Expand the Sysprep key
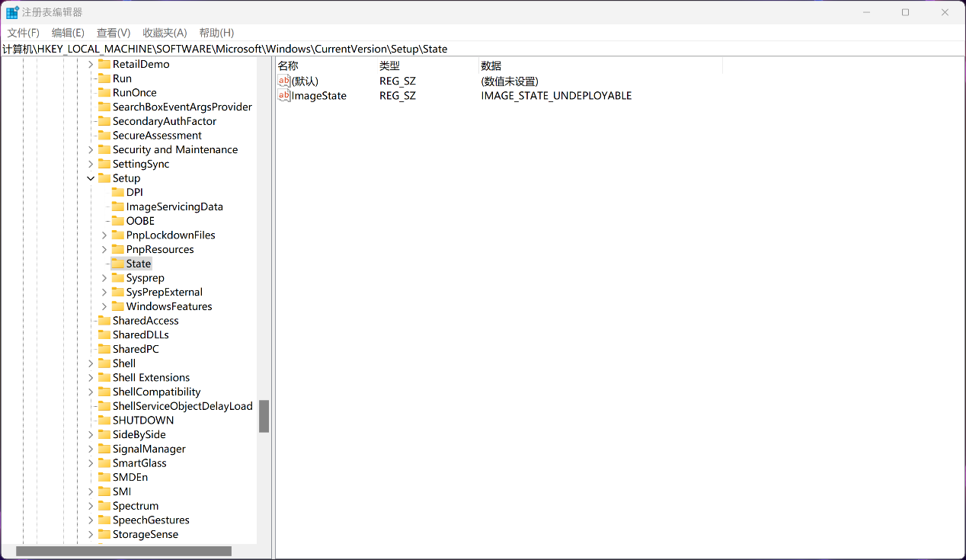The image size is (966, 560). click(x=104, y=278)
